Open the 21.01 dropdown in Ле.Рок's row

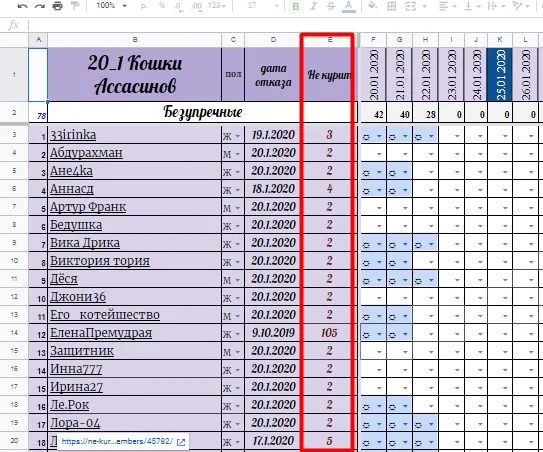tap(405, 406)
